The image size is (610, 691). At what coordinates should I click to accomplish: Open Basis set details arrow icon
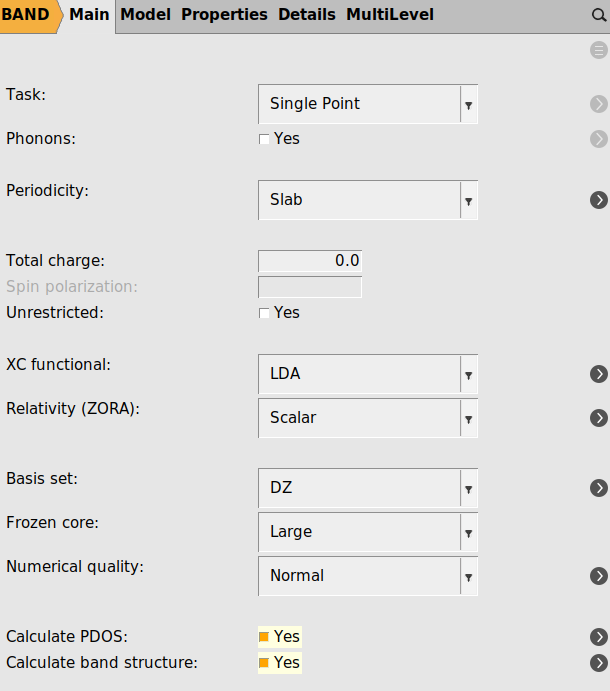(x=599, y=488)
